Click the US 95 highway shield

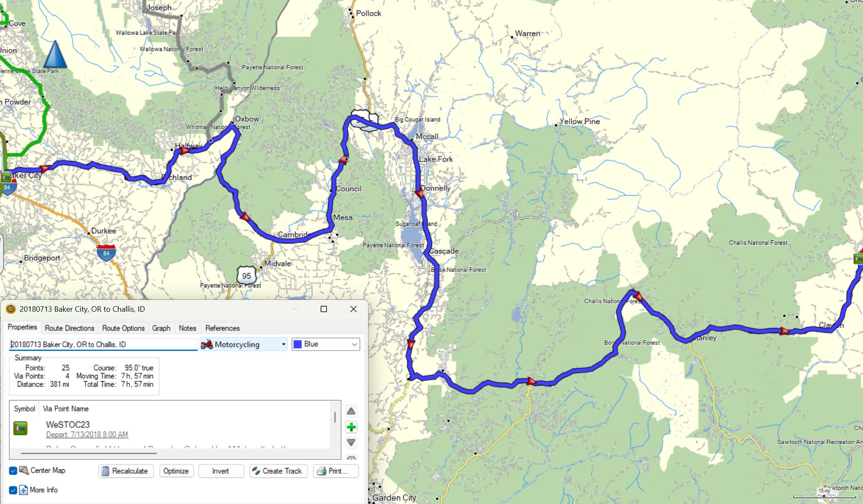pyautogui.click(x=246, y=275)
